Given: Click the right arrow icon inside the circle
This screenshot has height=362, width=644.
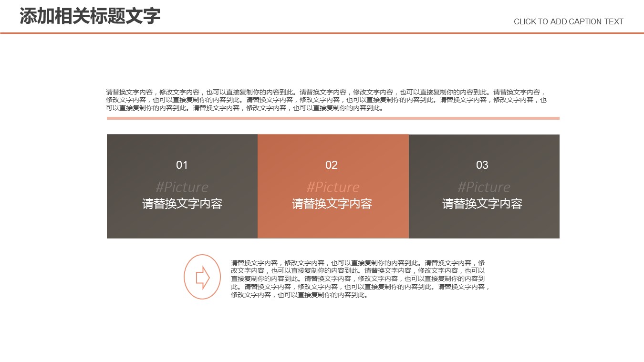Looking at the screenshot, I should (x=203, y=277).
